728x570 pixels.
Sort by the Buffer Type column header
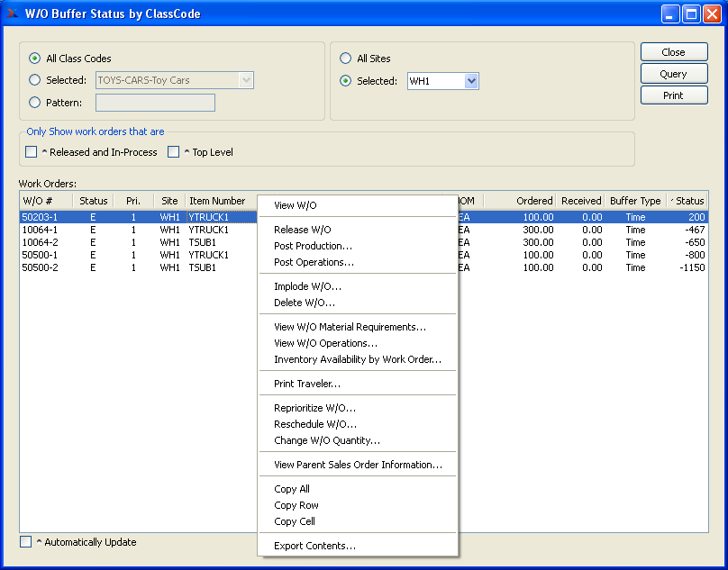tap(635, 201)
